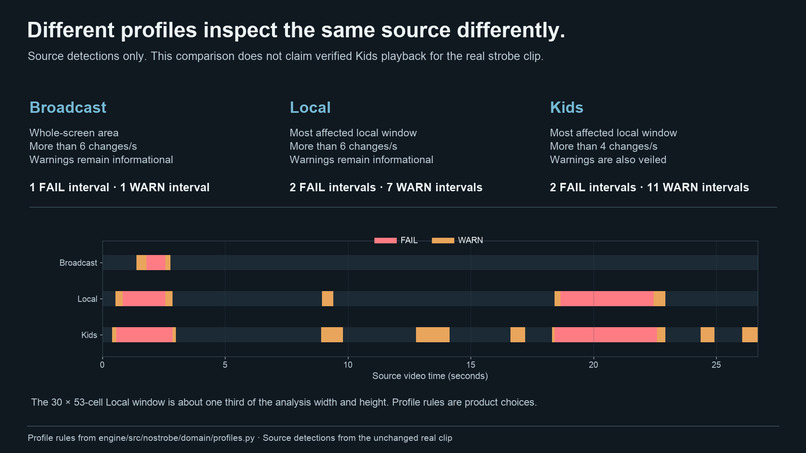Click the Kids row WARN segment near 24.5 seconds

tap(707, 335)
